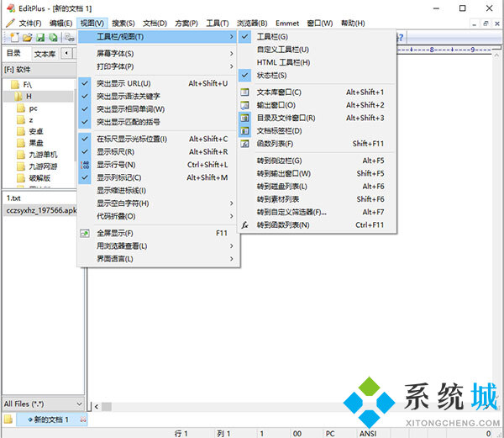Image resolution: width=504 pixels, height=438 pixels.
Task: Toggle 突出显示匹配的括号 option
Action: pyautogui.click(x=159, y=122)
